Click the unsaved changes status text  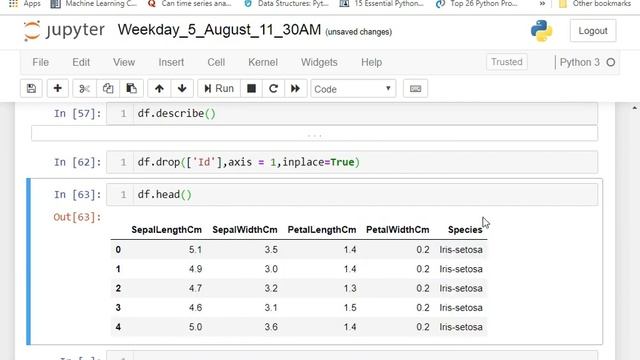coord(358,31)
